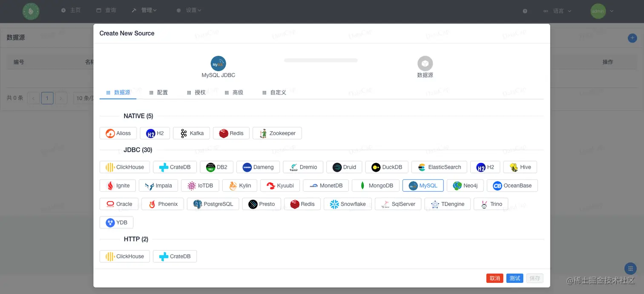
Task: Select the Impala source
Action: point(158,185)
